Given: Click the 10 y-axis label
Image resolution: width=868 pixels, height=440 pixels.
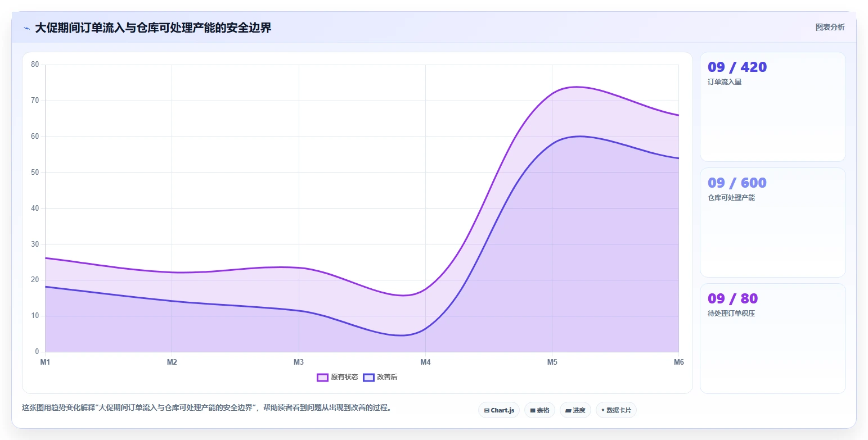Looking at the screenshot, I should click(x=35, y=316).
